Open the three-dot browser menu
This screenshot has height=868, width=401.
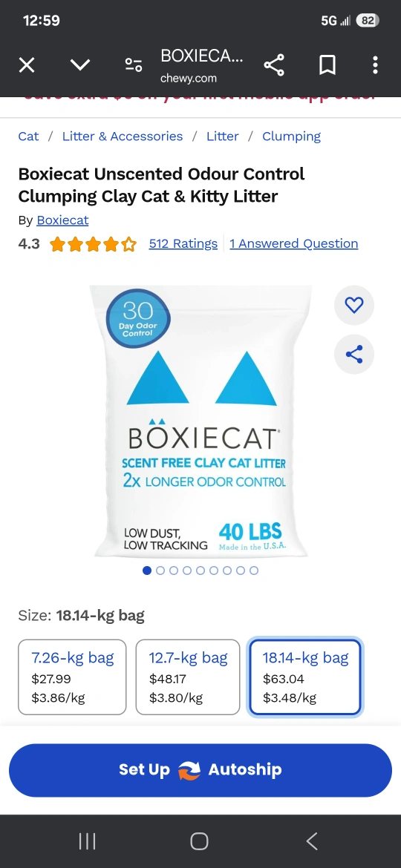375,65
